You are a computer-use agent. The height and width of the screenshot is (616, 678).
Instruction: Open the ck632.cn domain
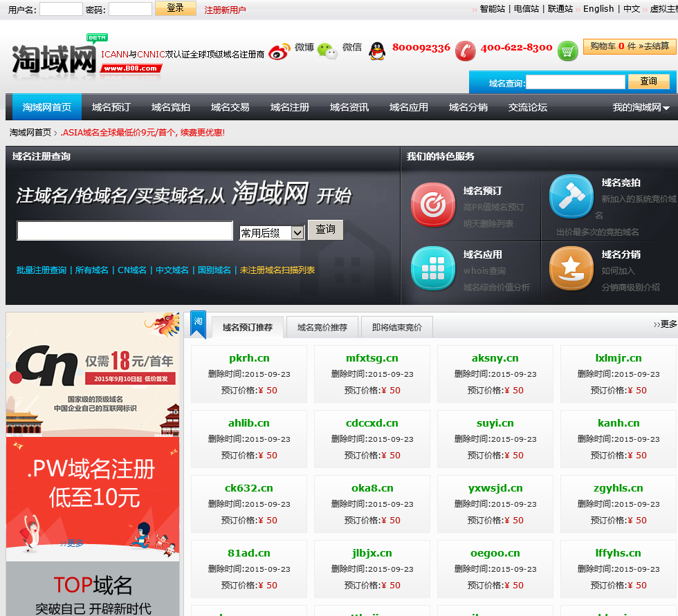pos(249,488)
